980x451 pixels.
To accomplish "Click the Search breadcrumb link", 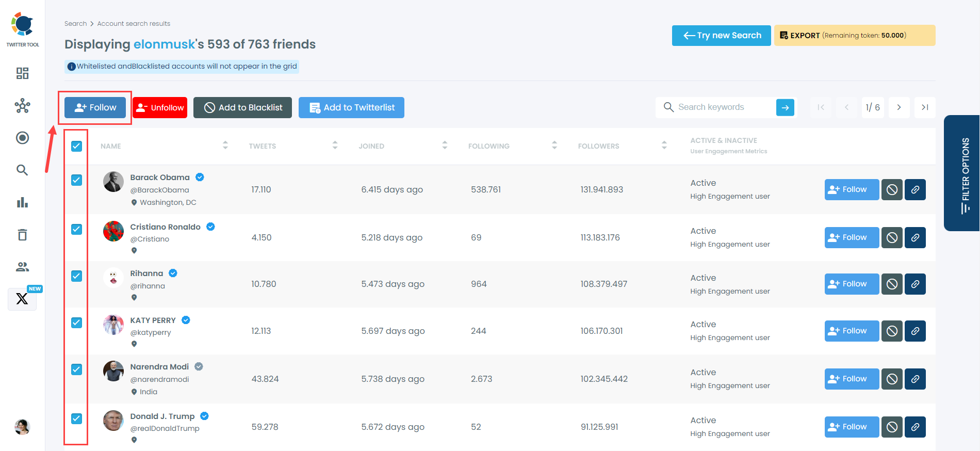I will 75,24.
